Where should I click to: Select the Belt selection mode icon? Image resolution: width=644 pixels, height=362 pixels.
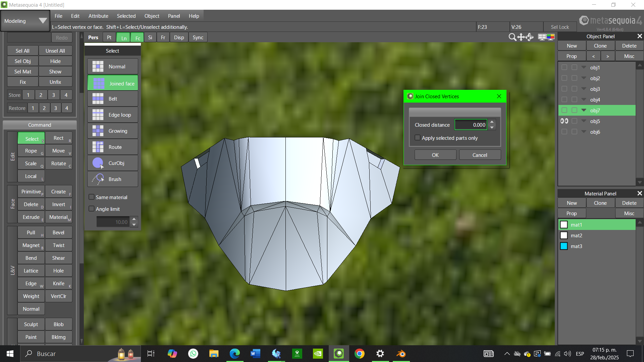[98, 99]
